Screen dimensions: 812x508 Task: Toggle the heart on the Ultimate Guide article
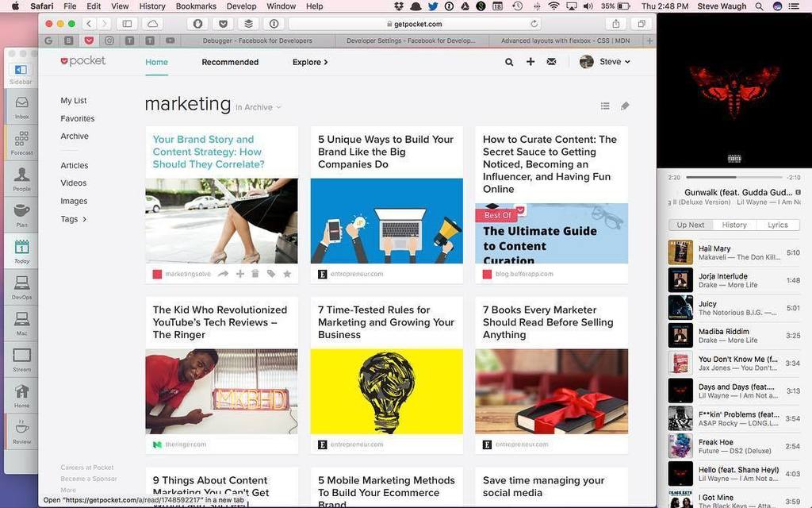point(520,210)
